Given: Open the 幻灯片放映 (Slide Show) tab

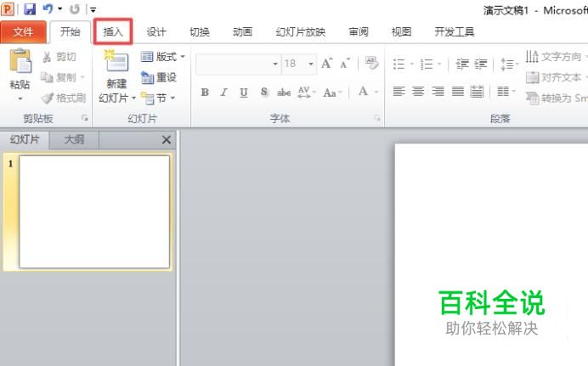Looking at the screenshot, I should tap(301, 31).
